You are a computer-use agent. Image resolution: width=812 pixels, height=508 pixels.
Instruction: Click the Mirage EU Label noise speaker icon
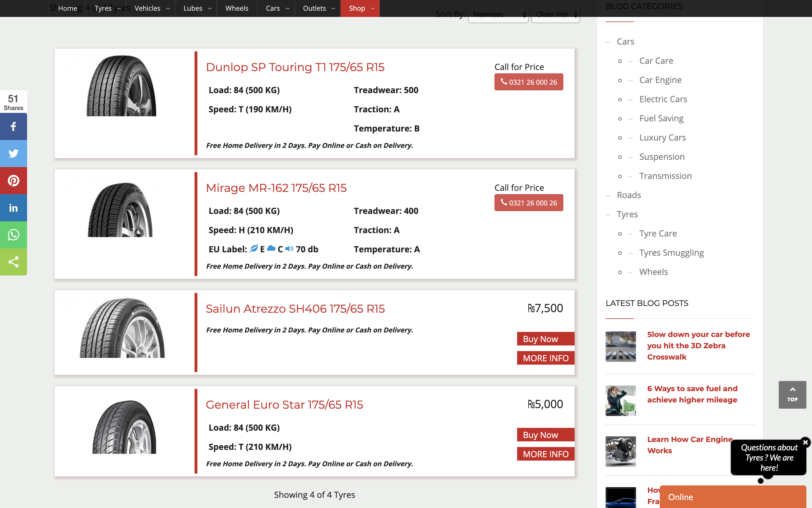point(289,249)
